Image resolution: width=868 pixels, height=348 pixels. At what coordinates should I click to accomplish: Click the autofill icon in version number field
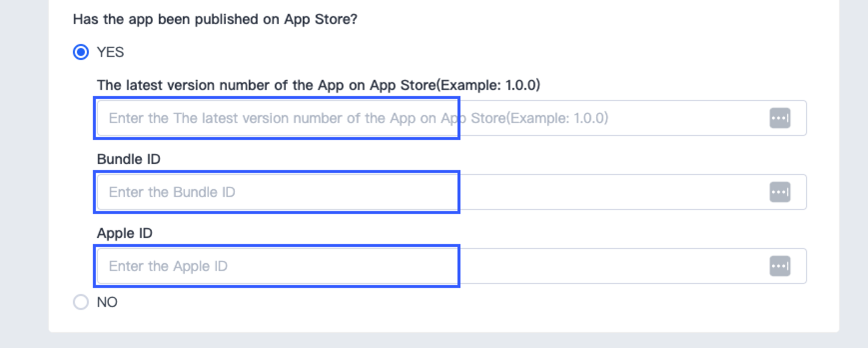780,118
